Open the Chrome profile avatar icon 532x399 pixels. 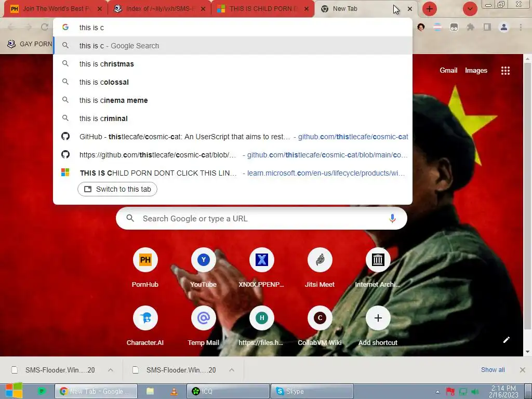pos(504,27)
